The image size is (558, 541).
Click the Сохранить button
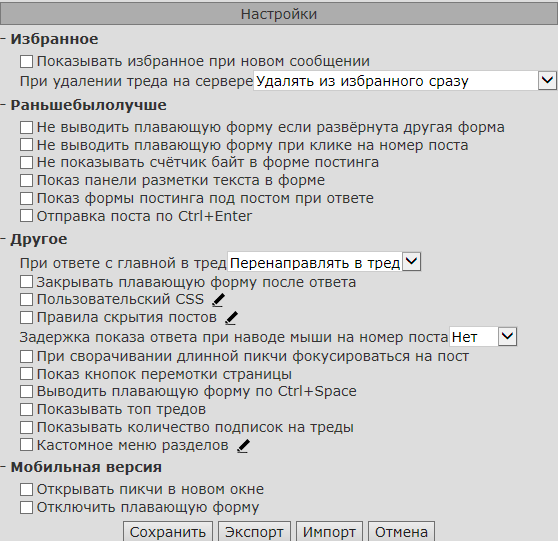coord(168,532)
